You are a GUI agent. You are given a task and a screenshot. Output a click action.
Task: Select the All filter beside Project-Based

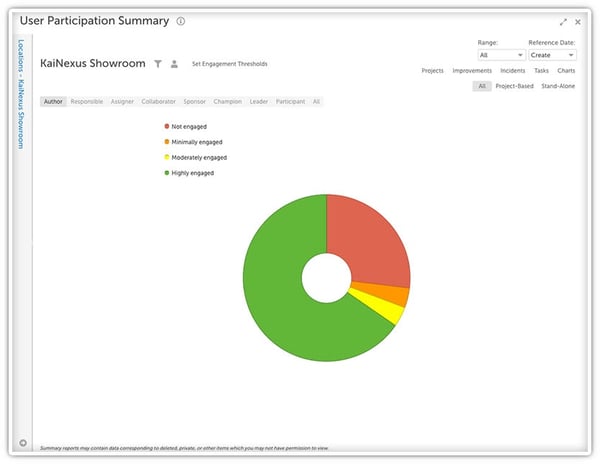tap(482, 86)
